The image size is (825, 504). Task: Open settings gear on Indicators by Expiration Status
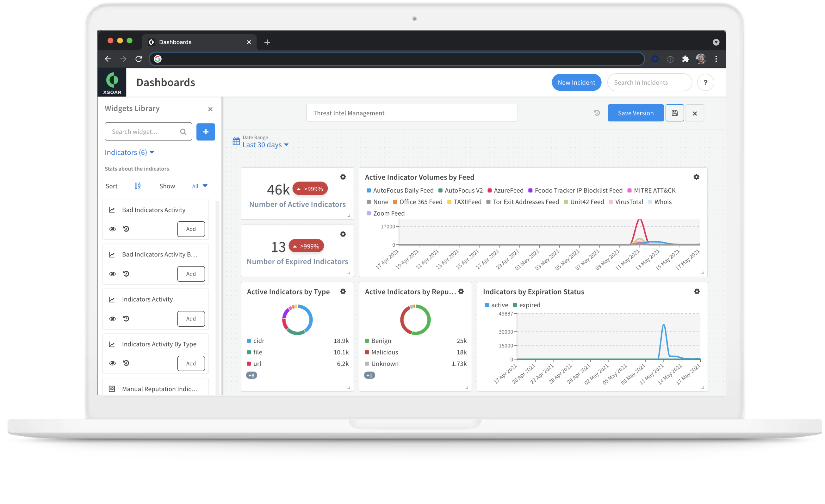[697, 292]
